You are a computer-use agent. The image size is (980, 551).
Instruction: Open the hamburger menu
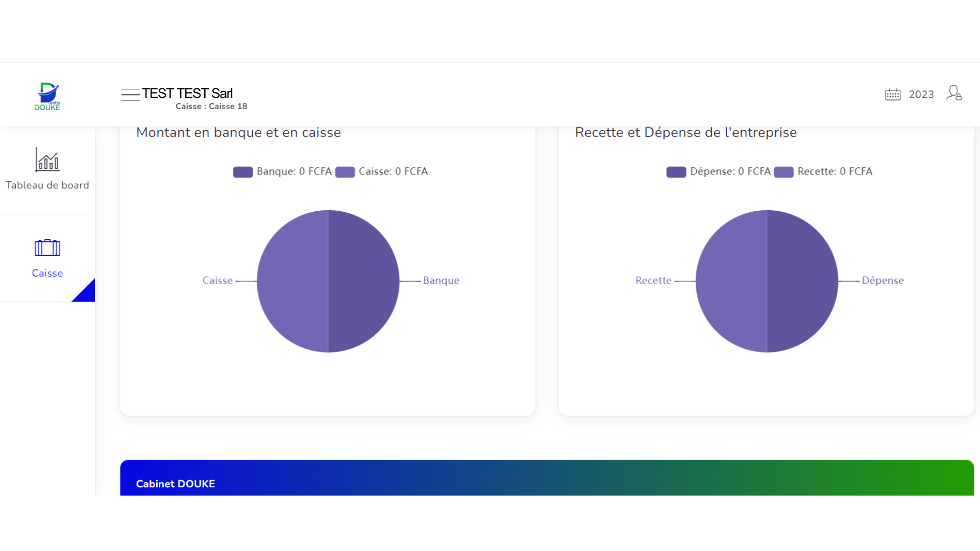pyautogui.click(x=130, y=94)
